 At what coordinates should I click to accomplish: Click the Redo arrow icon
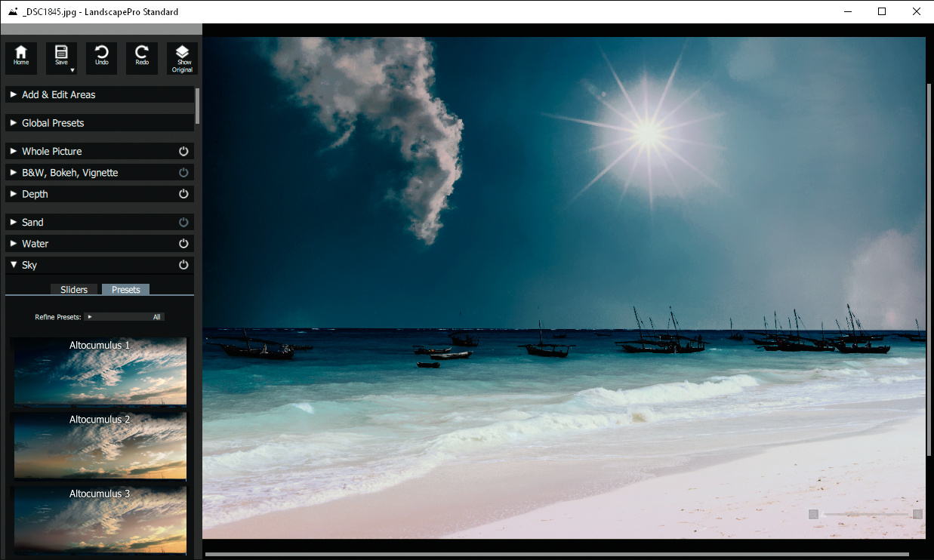142,53
